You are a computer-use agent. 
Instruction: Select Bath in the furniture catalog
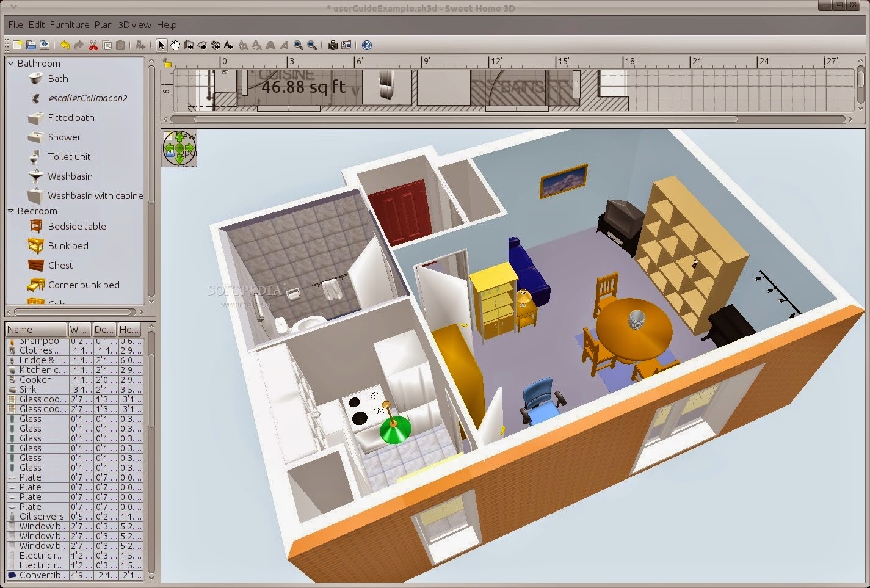(x=58, y=79)
